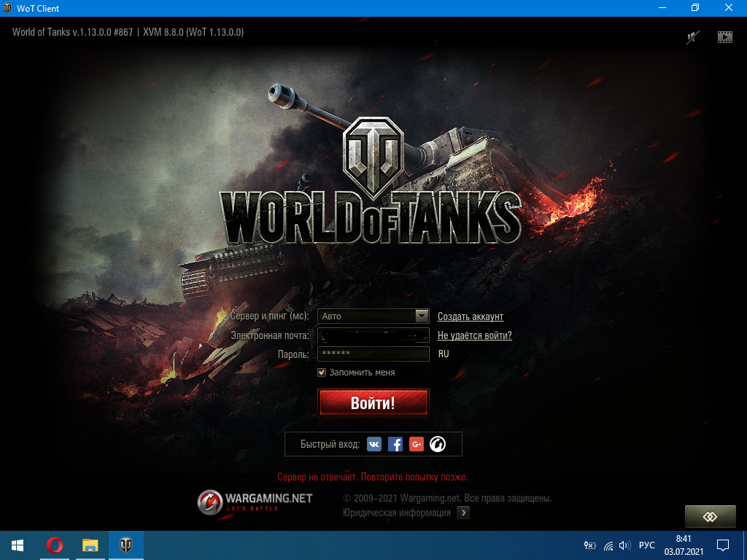Open the Windows notification center icon
The image size is (747, 560).
click(723, 545)
